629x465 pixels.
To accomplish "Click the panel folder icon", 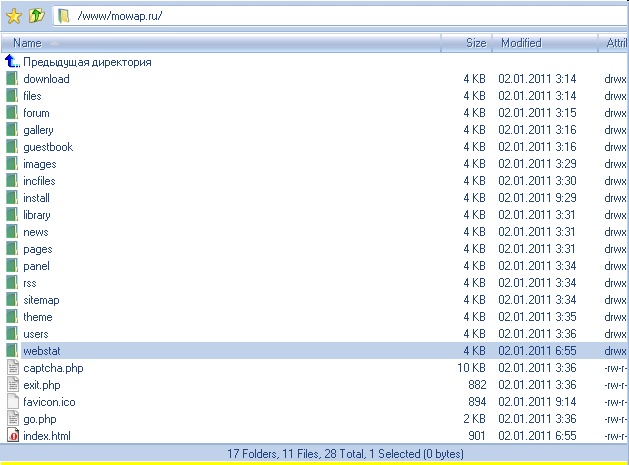I will 12,266.
